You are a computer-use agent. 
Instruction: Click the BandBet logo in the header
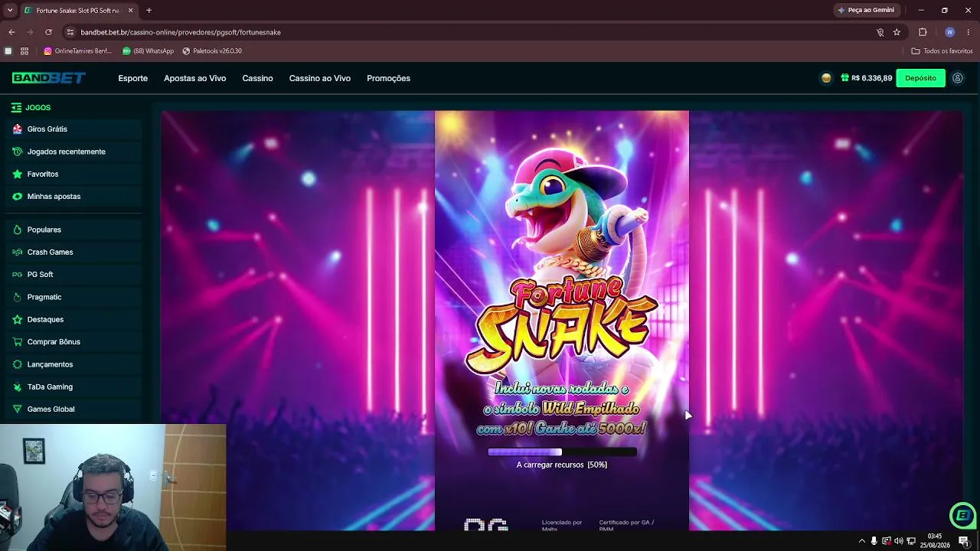click(49, 78)
